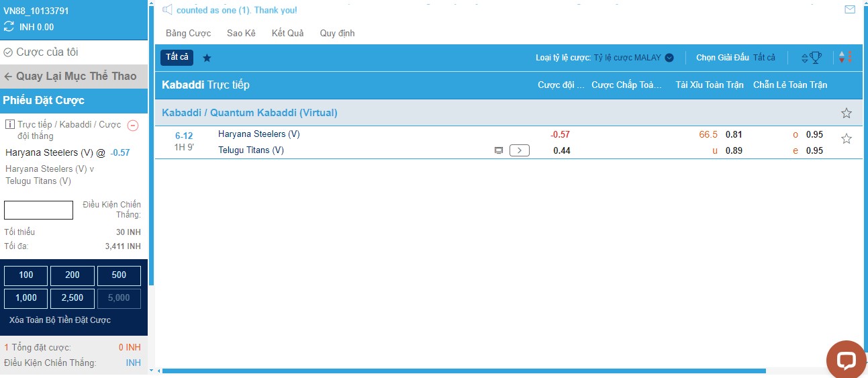Refresh the INH balance

[x=9, y=27]
